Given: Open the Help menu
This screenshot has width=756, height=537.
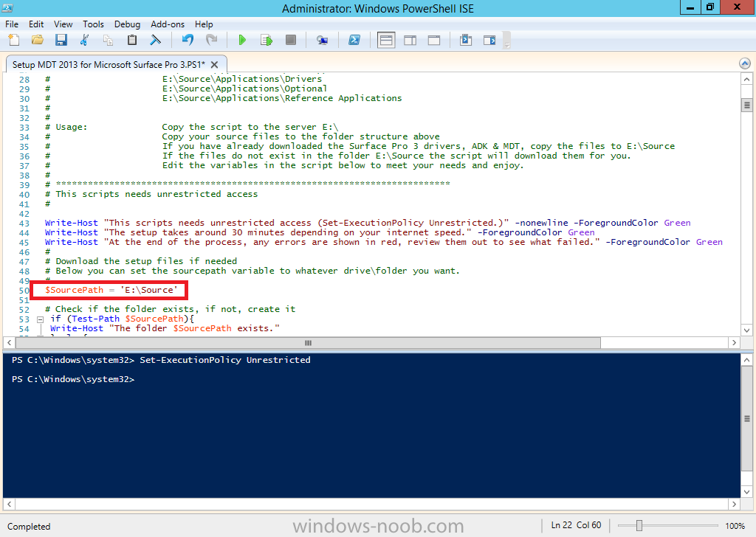Looking at the screenshot, I should (x=204, y=24).
